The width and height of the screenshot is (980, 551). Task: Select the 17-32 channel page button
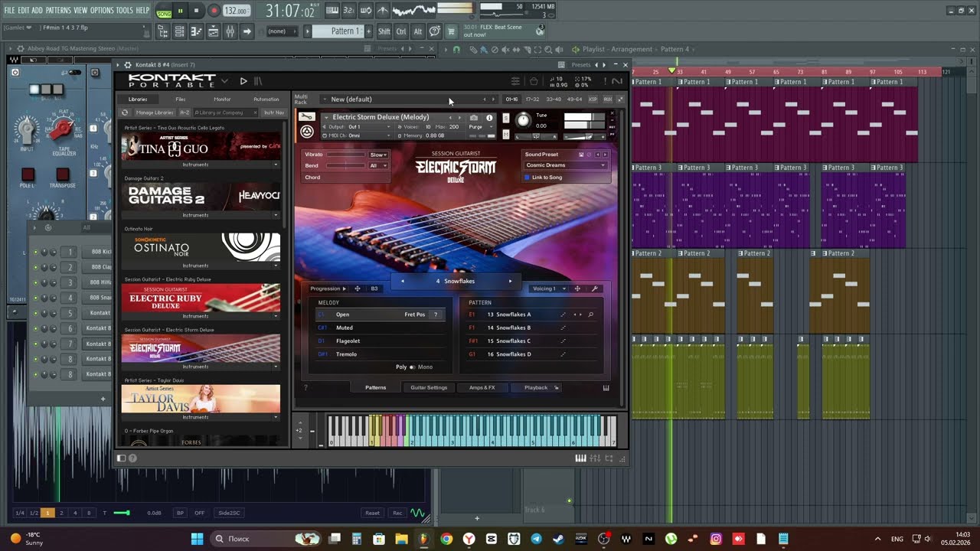[x=532, y=99]
